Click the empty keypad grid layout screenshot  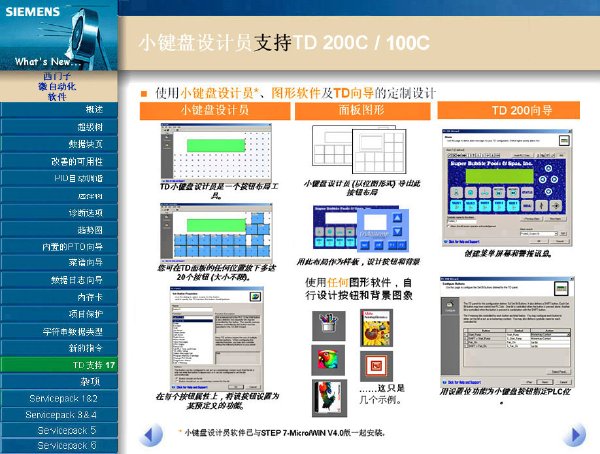tap(216, 153)
